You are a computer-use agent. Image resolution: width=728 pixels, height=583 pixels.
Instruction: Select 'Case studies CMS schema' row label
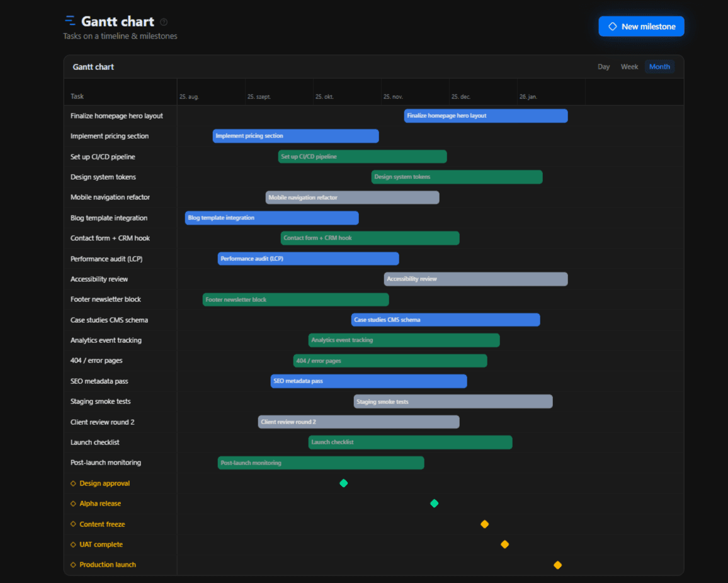109,320
